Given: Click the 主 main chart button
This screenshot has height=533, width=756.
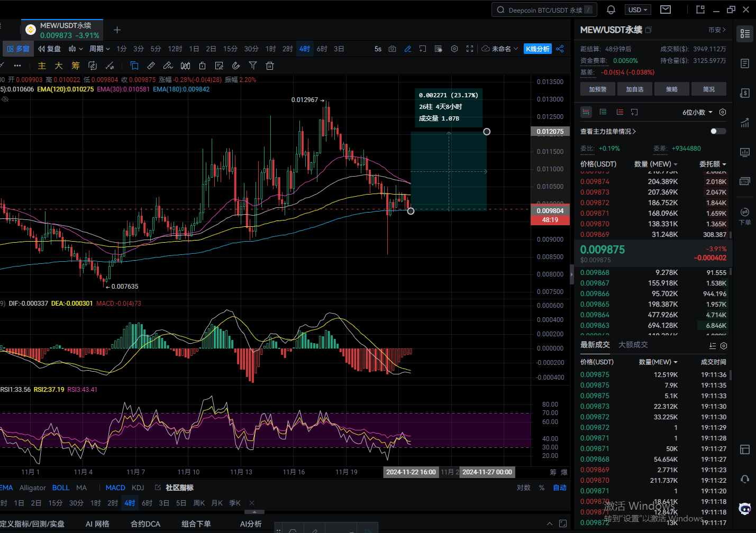Looking at the screenshot, I should tap(42, 66).
